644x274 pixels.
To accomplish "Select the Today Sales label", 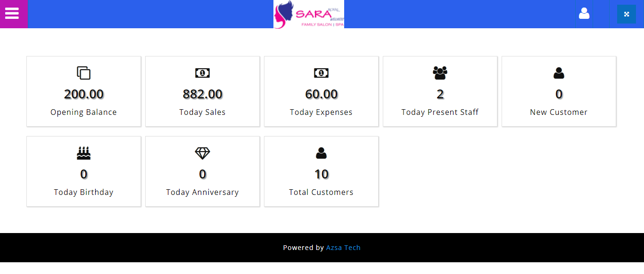I will point(202,112).
